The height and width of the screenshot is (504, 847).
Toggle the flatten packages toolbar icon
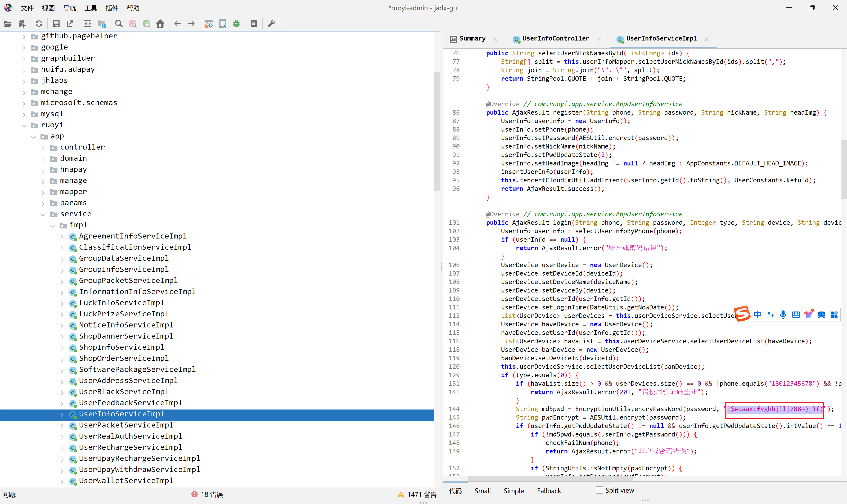pyautogui.click(x=102, y=24)
